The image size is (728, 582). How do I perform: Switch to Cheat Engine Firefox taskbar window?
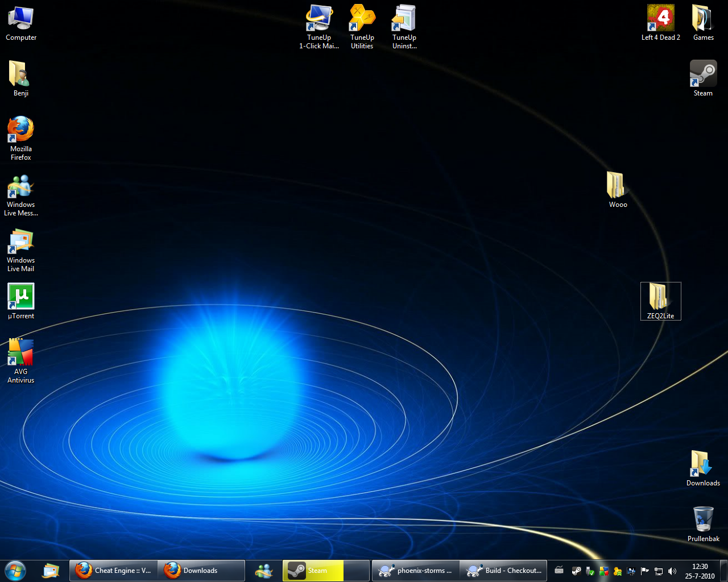pyautogui.click(x=114, y=571)
